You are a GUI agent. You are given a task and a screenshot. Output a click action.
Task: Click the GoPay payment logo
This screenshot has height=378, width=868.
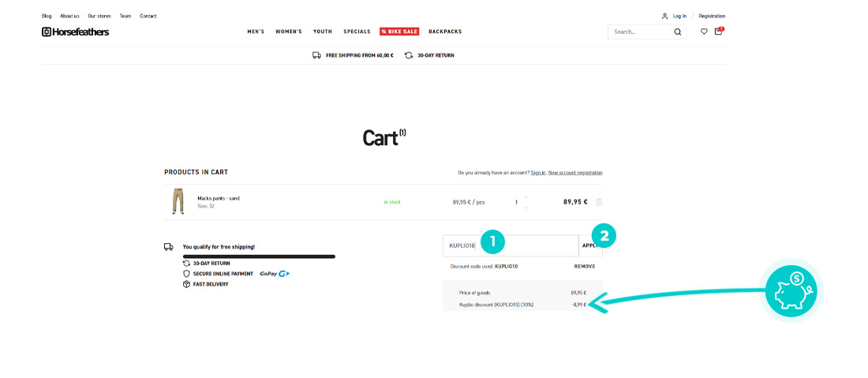click(275, 274)
